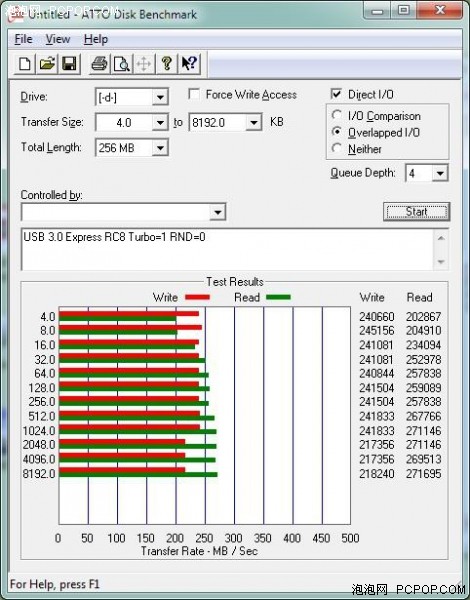Viewport: 470px width, 600px height.
Task: Click the Write value 245156
Action: point(377,331)
